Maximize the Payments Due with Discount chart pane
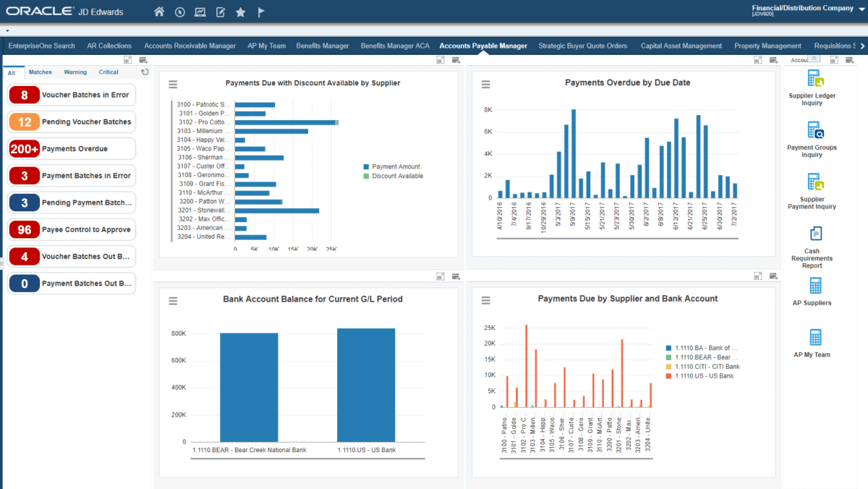This screenshot has width=868, height=489. click(x=440, y=60)
